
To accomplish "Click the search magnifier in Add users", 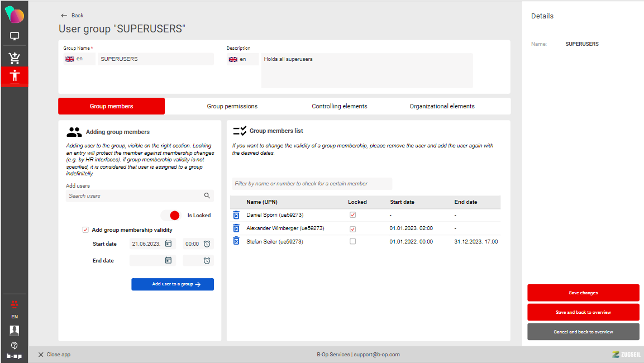I will click(207, 195).
